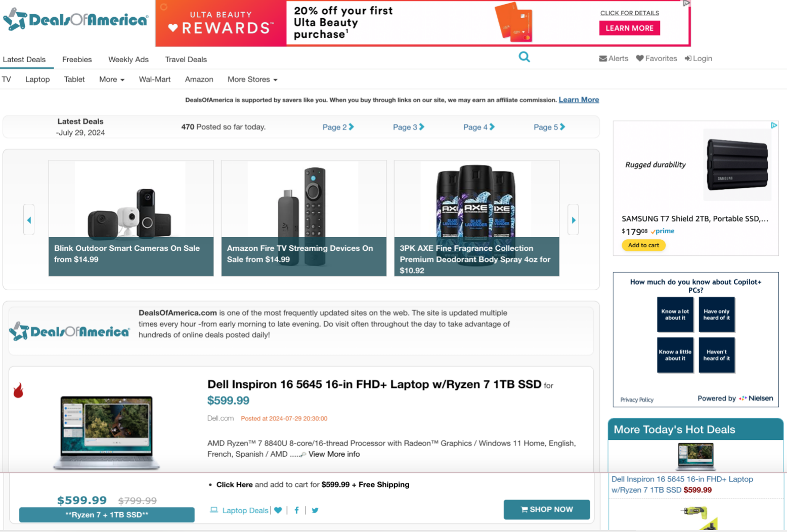The image size is (787, 532).
Task: Select the Laptop category
Action: (37, 79)
